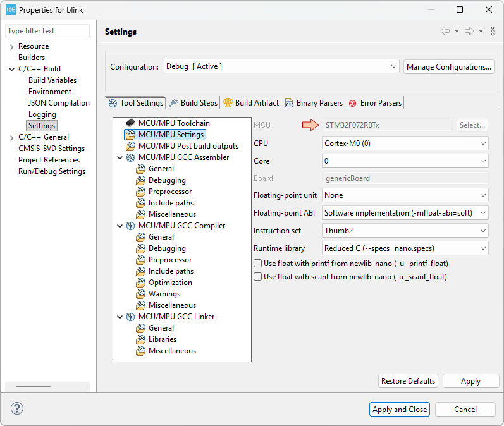Click the MCU/MPU Toolchain chip icon
Viewport: 504px width, 426px height.
click(x=130, y=123)
